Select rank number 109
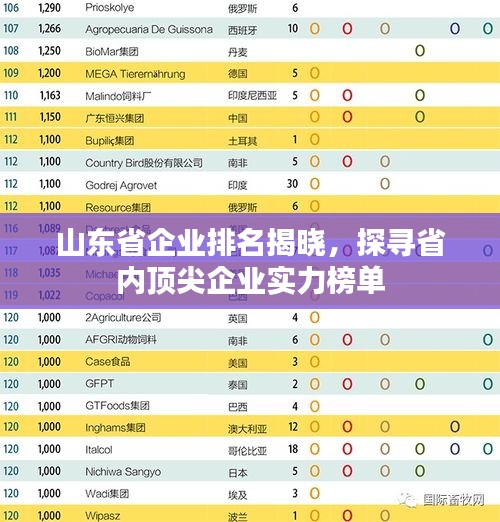Viewport: 500px width, 522px height. point(11,73)
